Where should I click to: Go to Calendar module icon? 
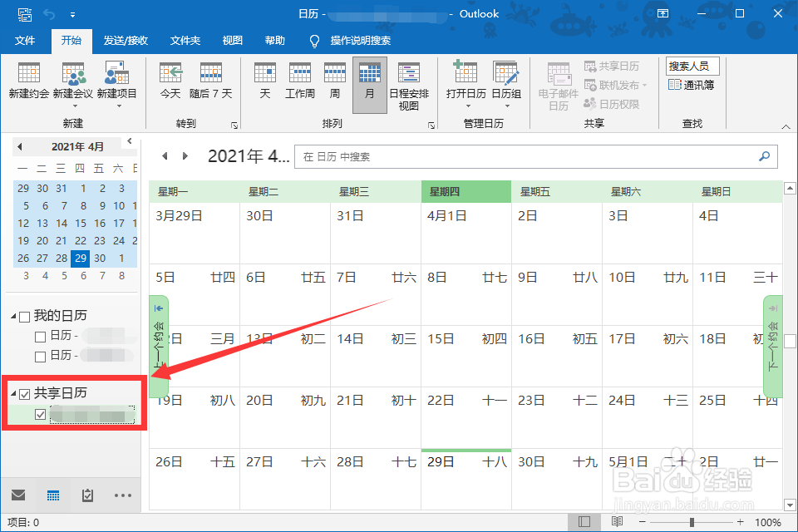coord(53,495)
